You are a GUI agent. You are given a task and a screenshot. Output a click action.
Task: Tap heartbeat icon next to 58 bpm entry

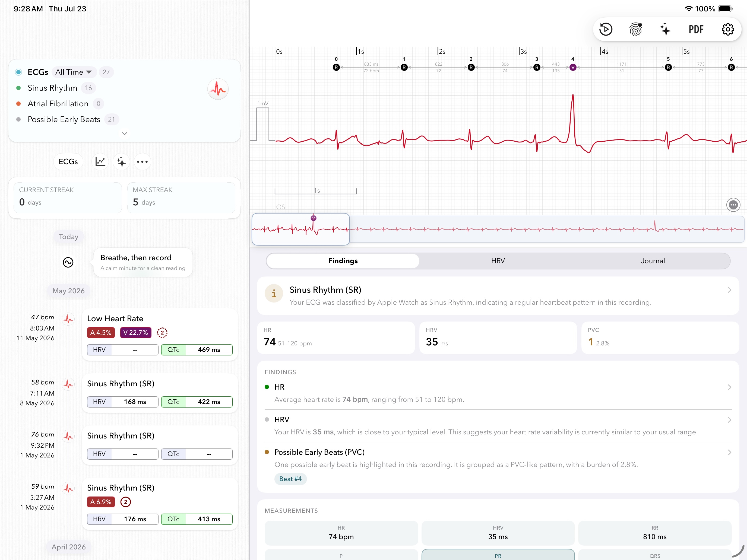69,384
